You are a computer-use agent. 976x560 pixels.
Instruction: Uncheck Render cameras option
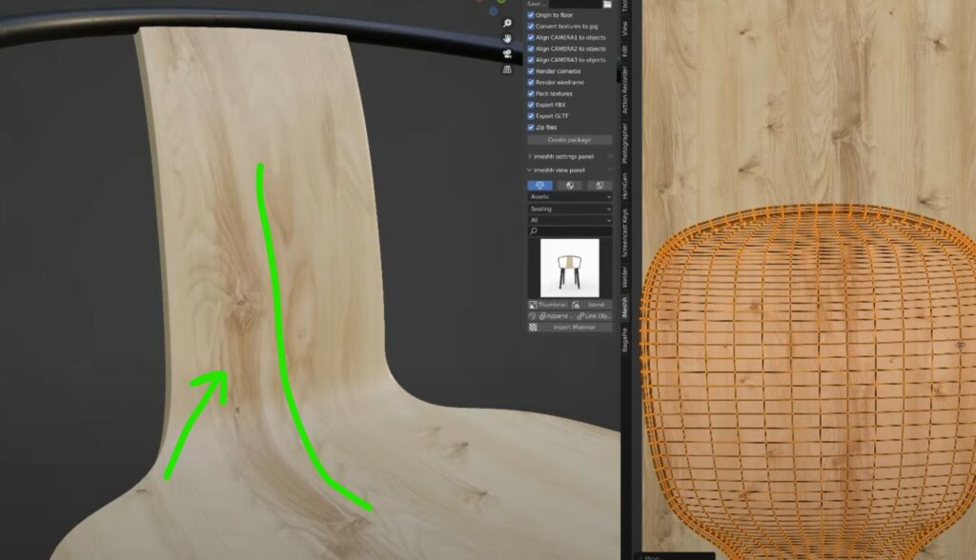(x=531, y=70)
